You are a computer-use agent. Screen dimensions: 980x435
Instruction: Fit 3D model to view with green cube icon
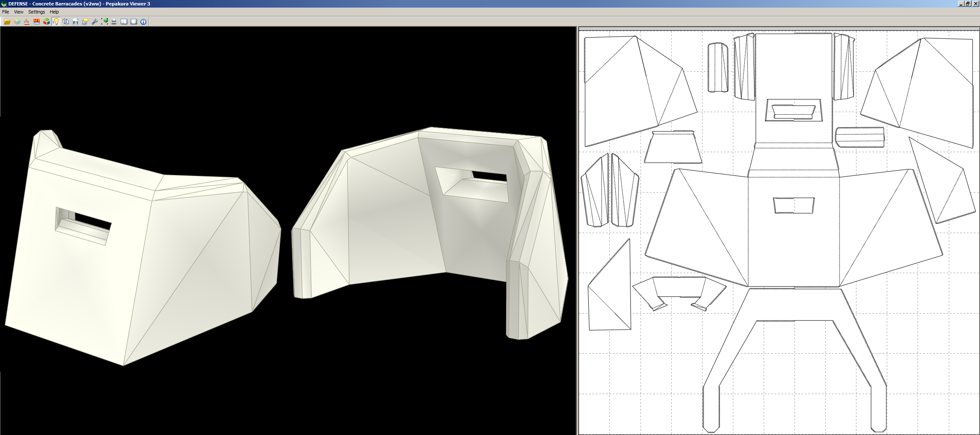coord(105,21)
